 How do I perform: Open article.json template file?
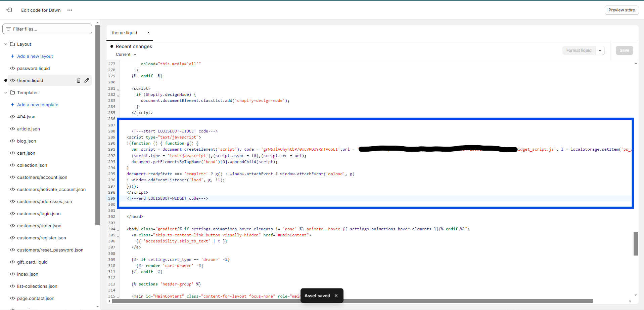(29, 129)
